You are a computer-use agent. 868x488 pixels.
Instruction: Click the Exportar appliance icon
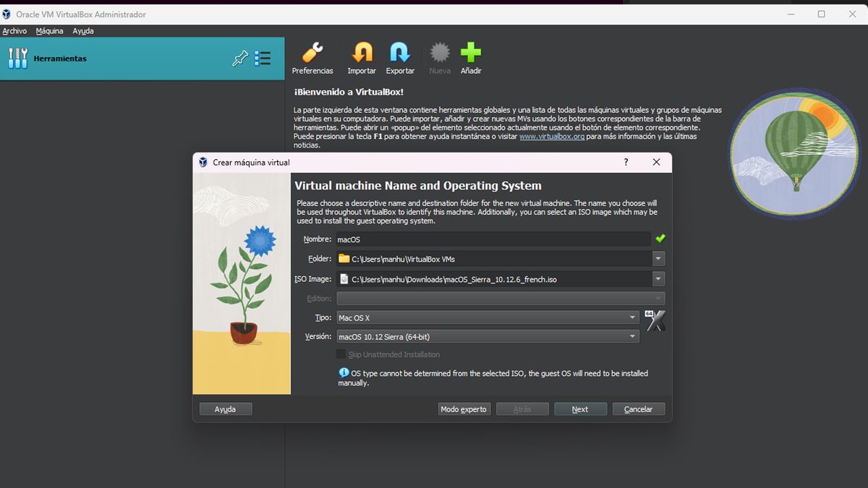tap(400, 58)
